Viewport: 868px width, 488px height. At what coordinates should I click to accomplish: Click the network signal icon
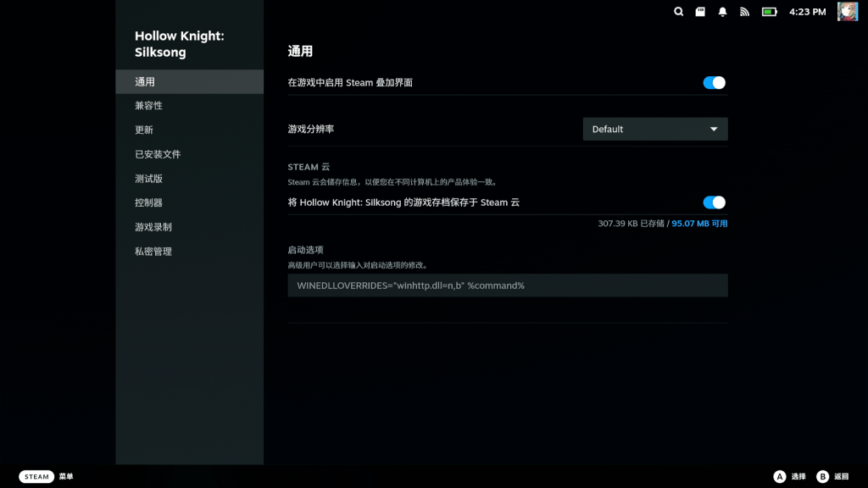pos(745,12)
